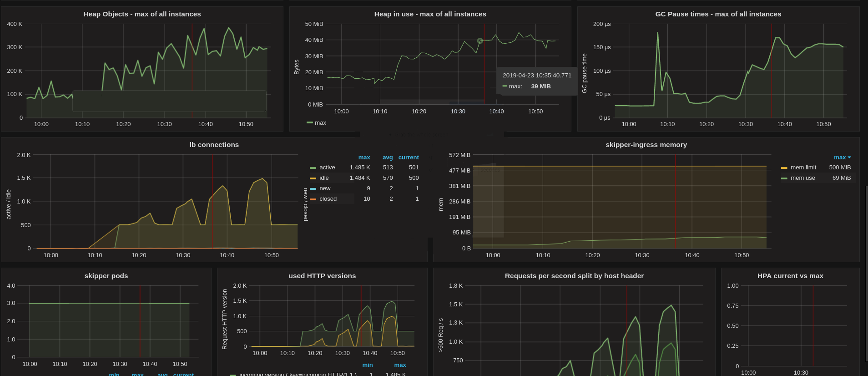Click the green color swatch beside active
868x376 pixels.
313,168
